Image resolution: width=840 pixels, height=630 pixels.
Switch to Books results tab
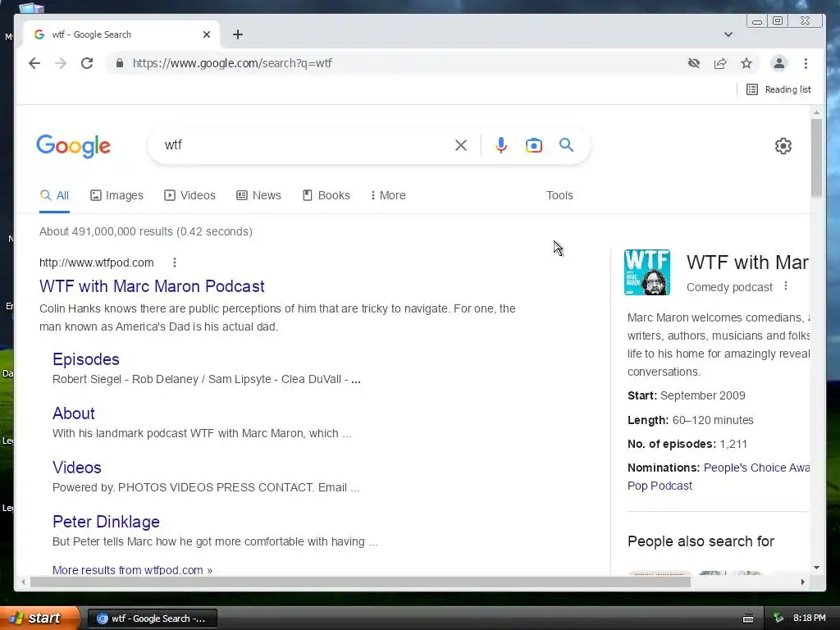click(x=326, y=195)
